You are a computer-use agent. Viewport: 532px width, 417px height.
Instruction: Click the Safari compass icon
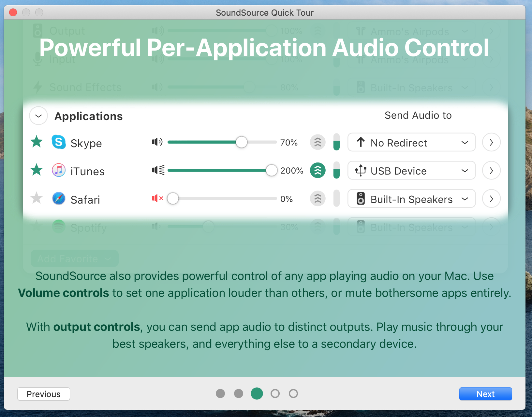point(59,198)
